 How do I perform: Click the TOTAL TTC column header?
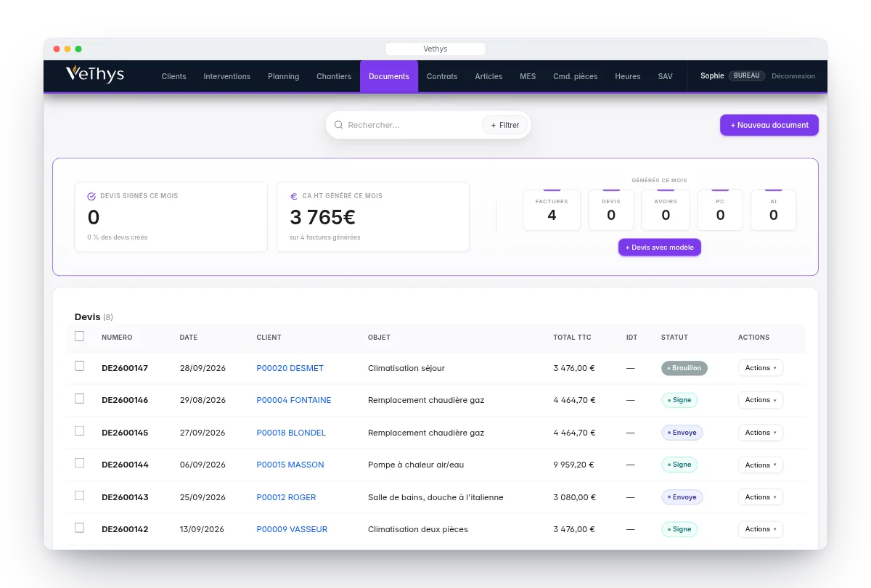(x=573, y=338)
